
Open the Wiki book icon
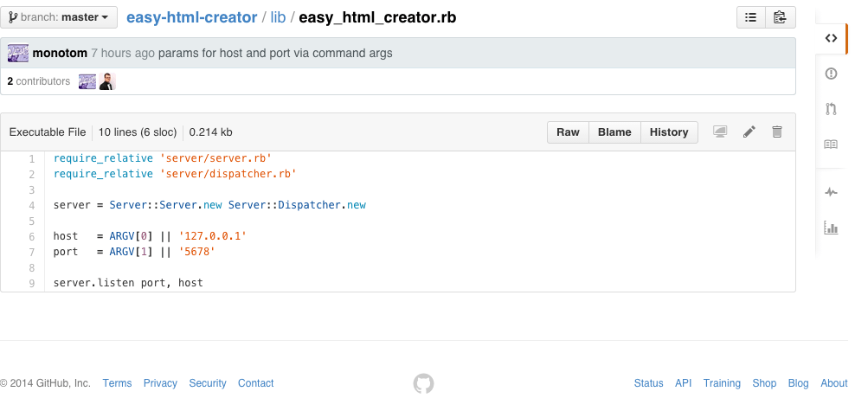(x=831, y=144)
